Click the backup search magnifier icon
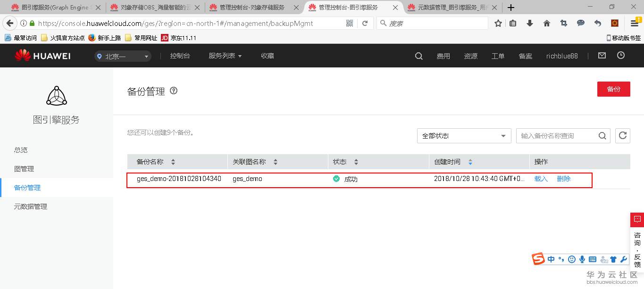The height and width of the screenshot is (289, 644). click(x=602, y=136)
